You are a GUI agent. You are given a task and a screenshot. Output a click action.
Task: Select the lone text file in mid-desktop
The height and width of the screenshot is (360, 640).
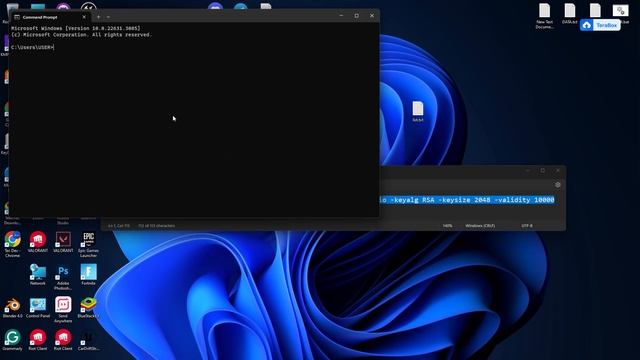tap(418, 111)
